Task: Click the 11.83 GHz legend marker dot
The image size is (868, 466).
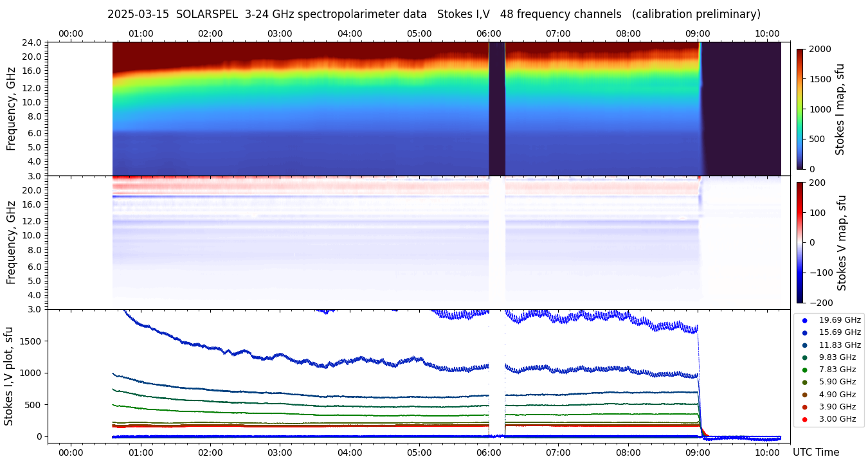Action: coord(804,345)
